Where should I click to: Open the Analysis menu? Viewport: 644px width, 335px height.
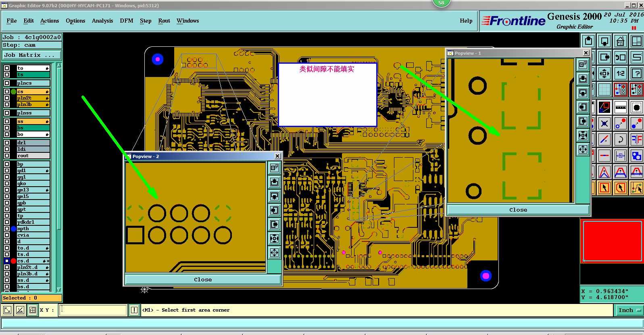tap(102, 21)
